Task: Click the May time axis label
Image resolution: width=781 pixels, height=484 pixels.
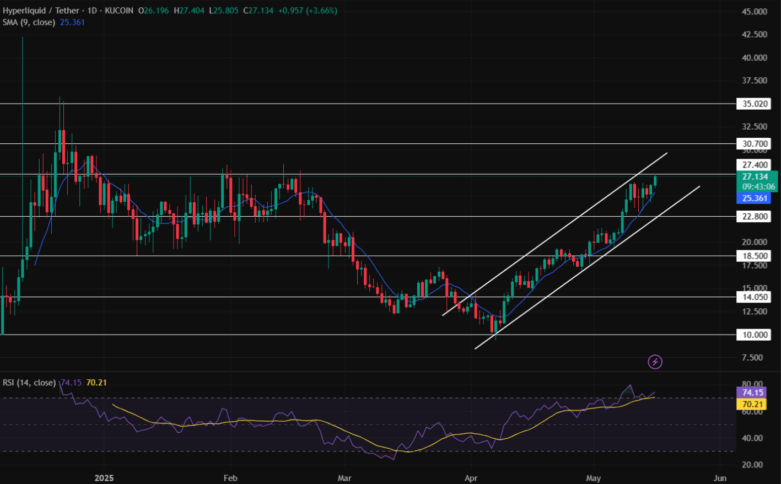Action: tap(593, 478)
